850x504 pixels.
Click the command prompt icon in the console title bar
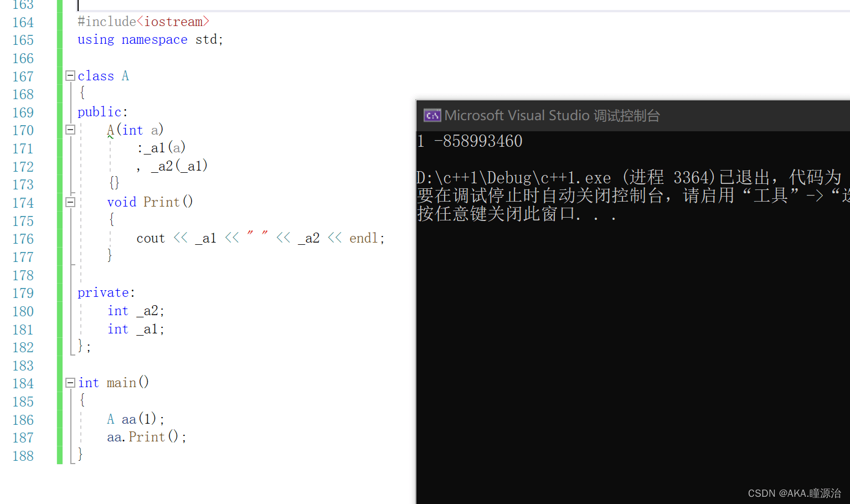pos(432,115)
